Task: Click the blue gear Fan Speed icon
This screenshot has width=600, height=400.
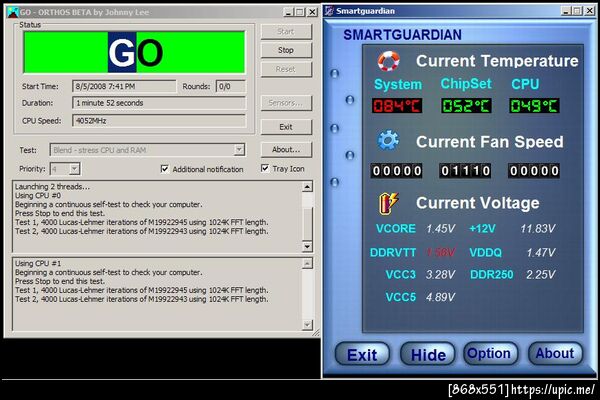Action: click(388, 140)
